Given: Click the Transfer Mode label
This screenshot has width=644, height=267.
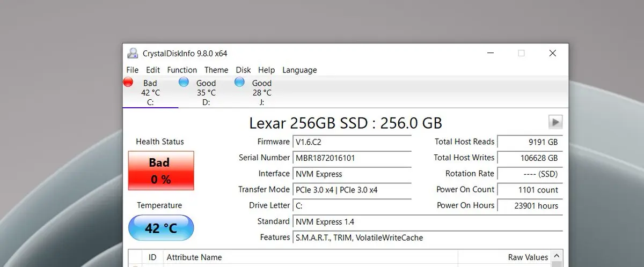Looking at the screenshot, I should [x=264, y=190].
